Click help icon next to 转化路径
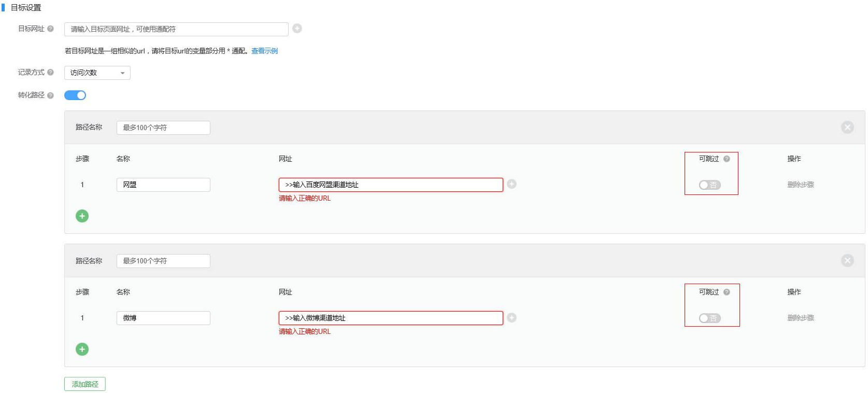The width and height of the screenshot is (868, 393). [50, 95]
